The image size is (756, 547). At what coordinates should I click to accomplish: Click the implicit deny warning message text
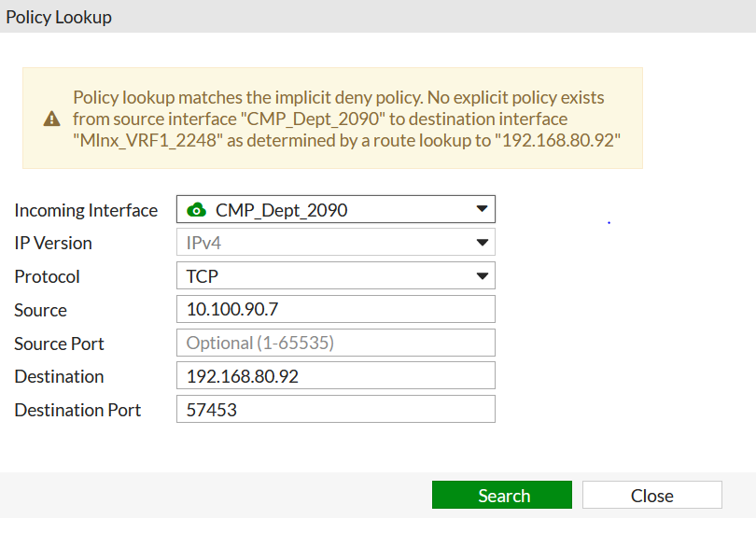pos(345,119)
